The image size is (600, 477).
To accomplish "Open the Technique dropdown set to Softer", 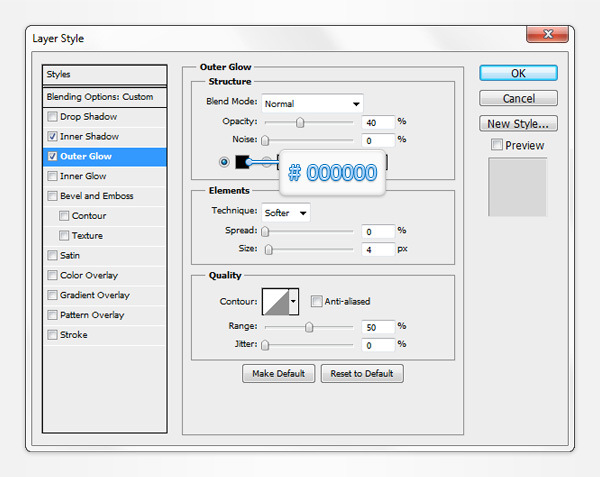I will coord(285,212).
